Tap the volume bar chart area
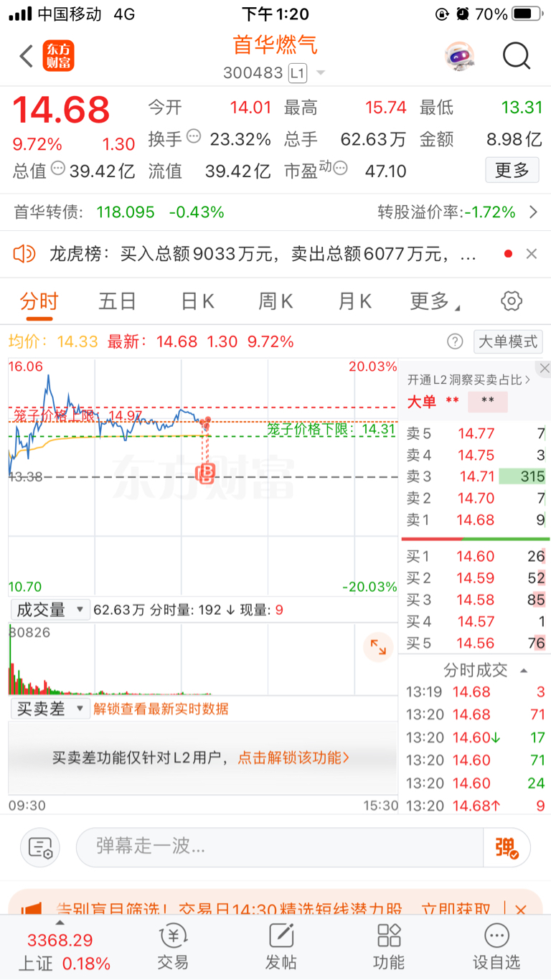 [202, 659]
